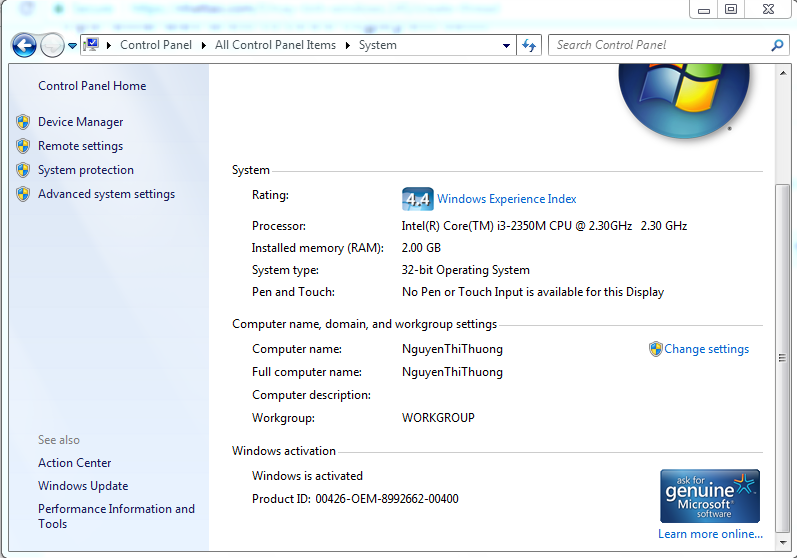Click the Forward navigation arrow button
Screen dimensions: 797x558
(52, 45)
